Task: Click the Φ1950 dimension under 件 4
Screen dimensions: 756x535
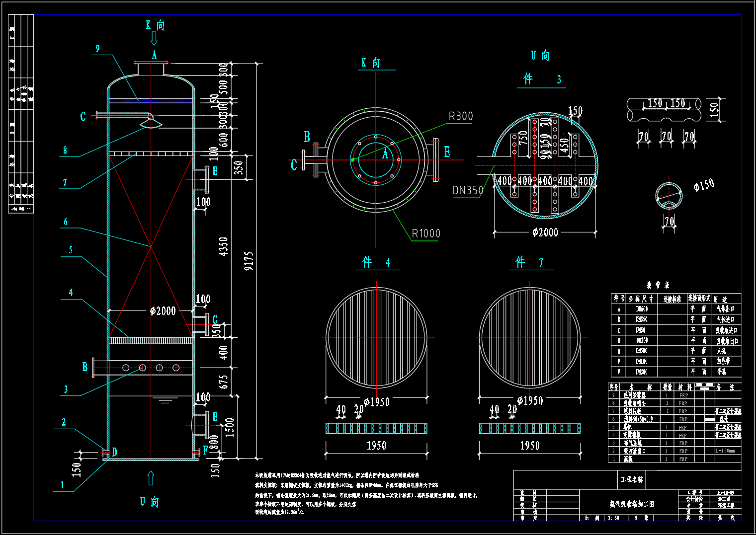Action: coord(377,402)
